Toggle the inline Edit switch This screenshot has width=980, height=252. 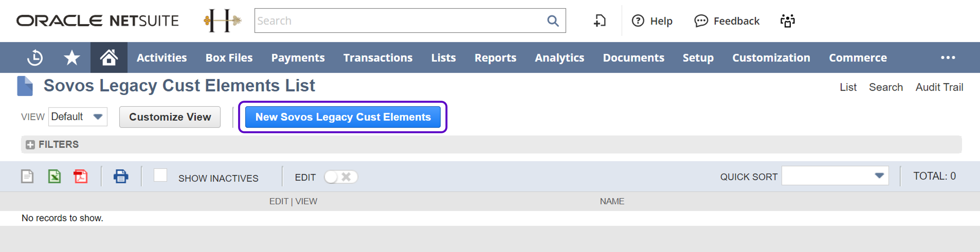click(341, 177)
